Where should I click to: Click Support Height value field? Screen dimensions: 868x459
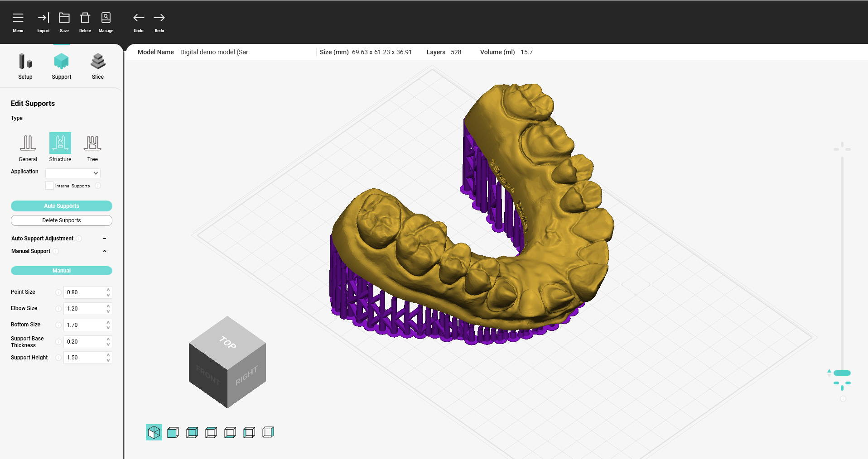[x=84, y=358]
